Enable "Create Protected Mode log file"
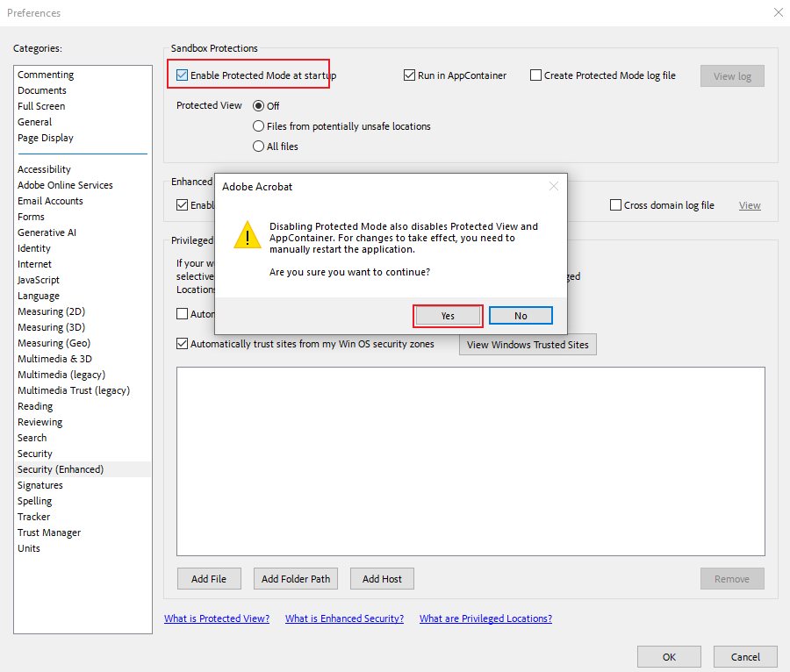This screenshot has height=672, width=790. [x=536, y=75]
